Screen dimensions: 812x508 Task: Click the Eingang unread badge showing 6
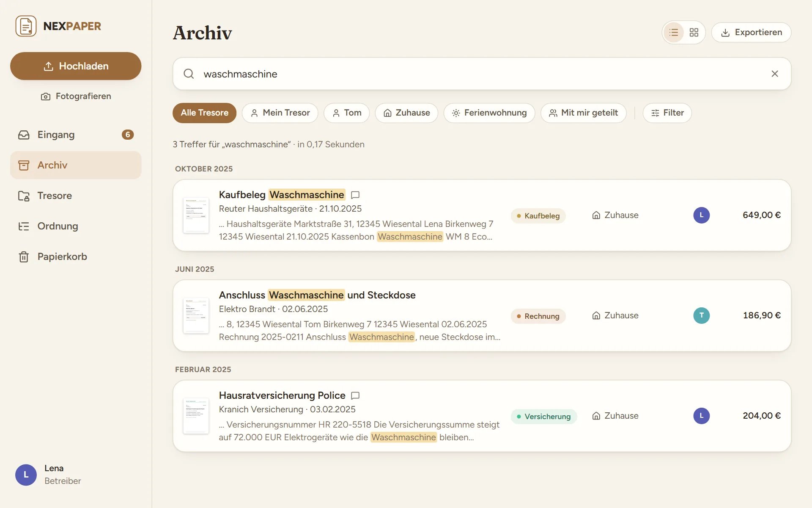(x=128, y=135)
